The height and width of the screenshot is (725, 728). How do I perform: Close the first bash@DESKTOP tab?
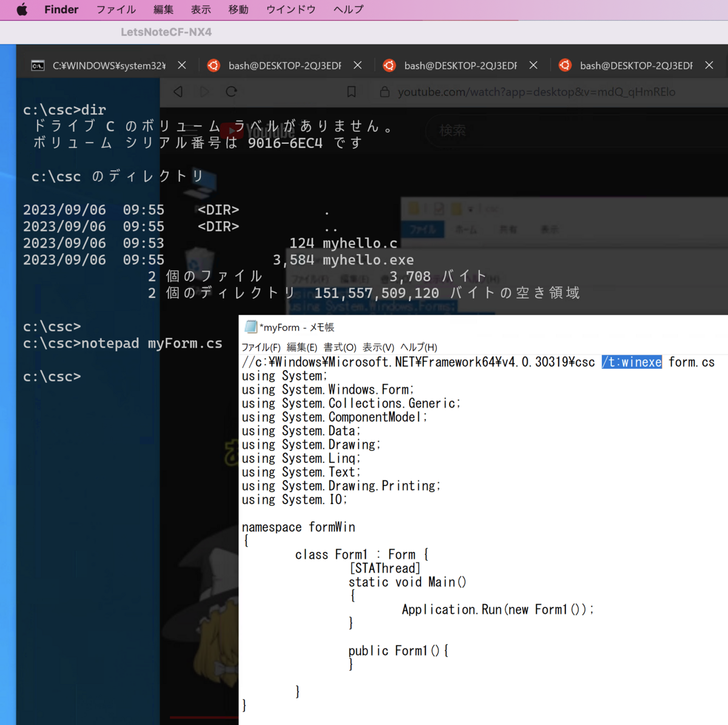tap(358, 65)
